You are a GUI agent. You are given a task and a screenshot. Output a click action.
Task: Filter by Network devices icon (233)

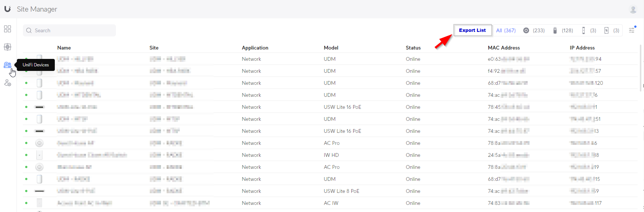[x=534, y=30]
